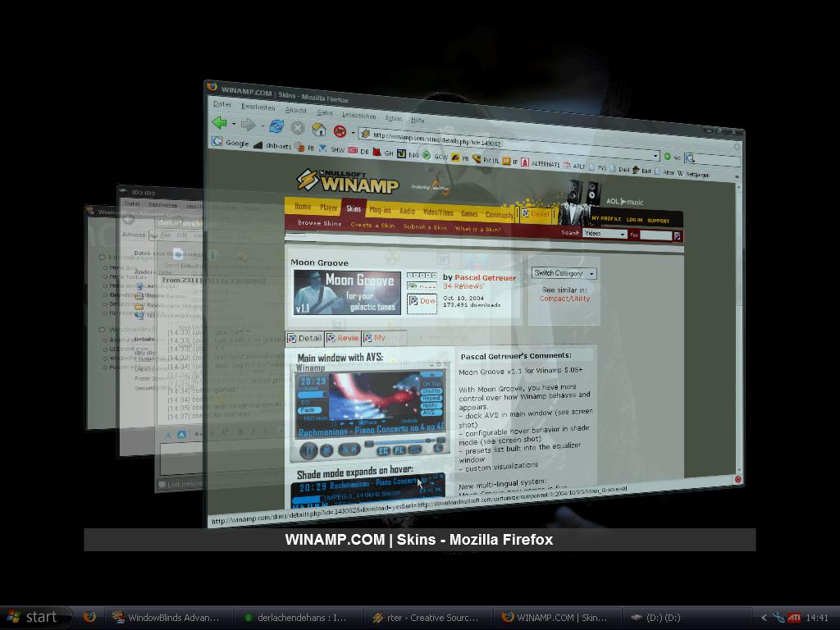Screen dimensions: 840x630
Task: Click the Winamp site search submit icon
Action: (677, 235)
